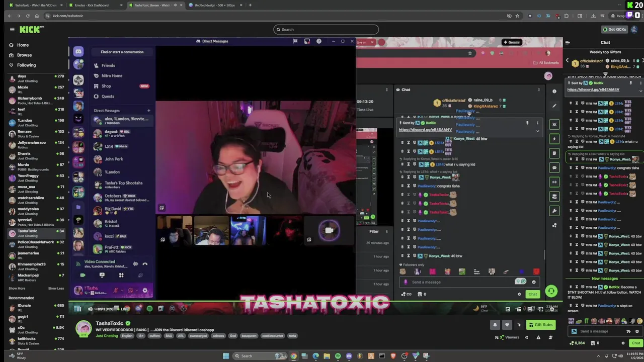Jump to New messages in chat
This screenshot has width=644, height=362.
coord(604,279)
